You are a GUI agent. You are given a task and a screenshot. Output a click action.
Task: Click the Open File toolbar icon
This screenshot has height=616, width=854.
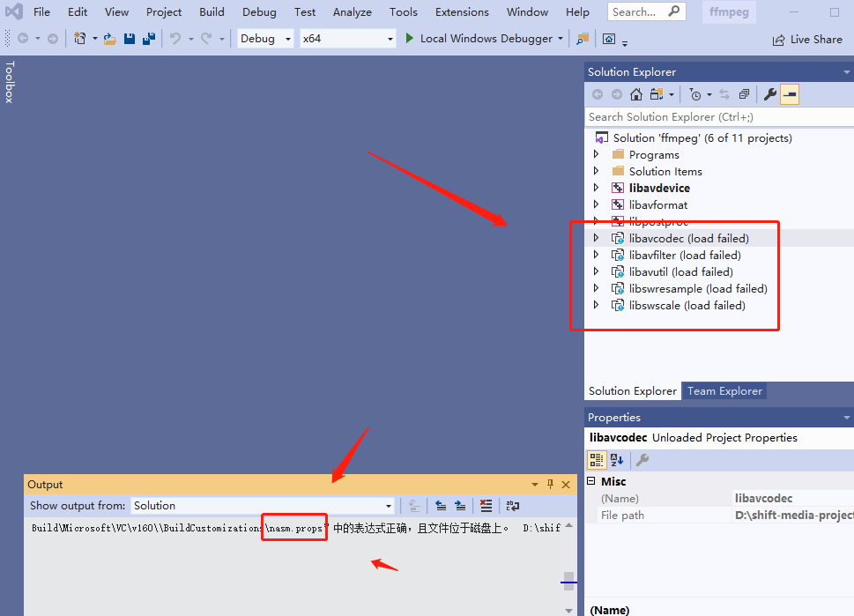[x=110, y=39]
